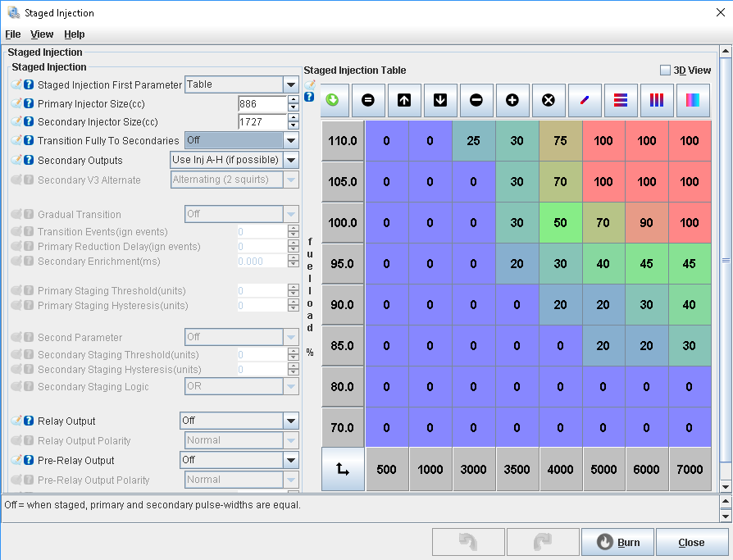Click the horizontal interpolate bars icon

point(621,100)
